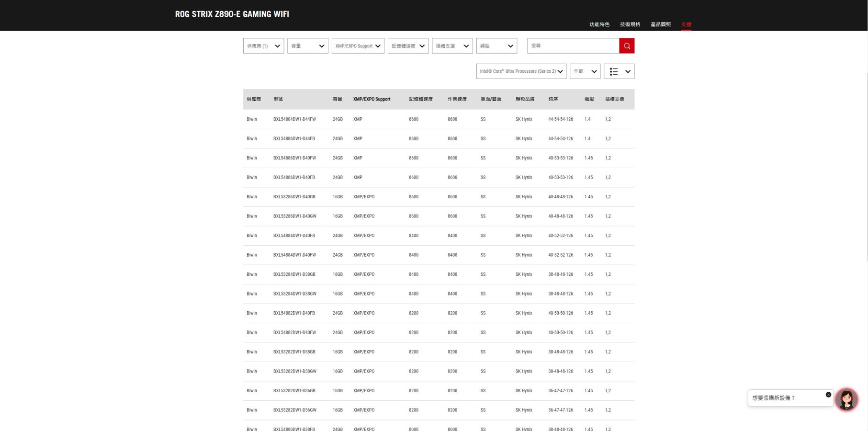Click the 供應商 column header

click(x=254, y=99)
